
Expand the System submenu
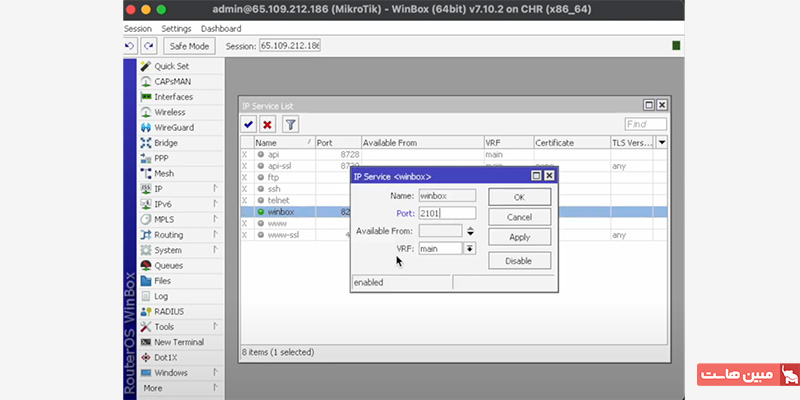click(181, 250)
